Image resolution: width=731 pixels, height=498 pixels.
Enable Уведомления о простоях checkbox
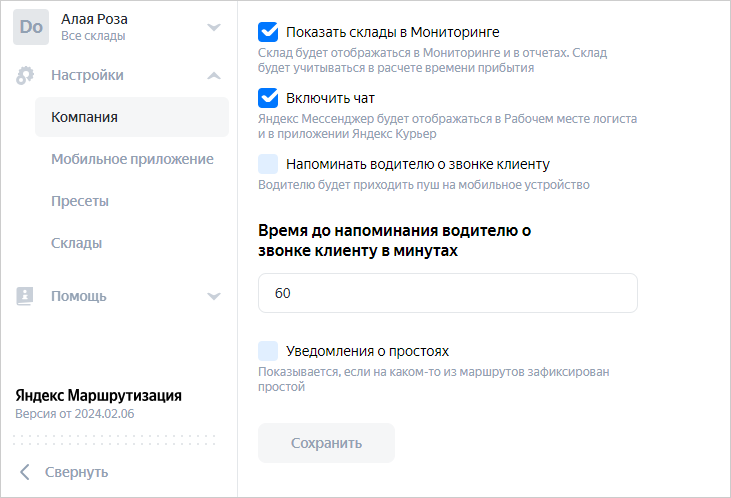tap(268, 351)
